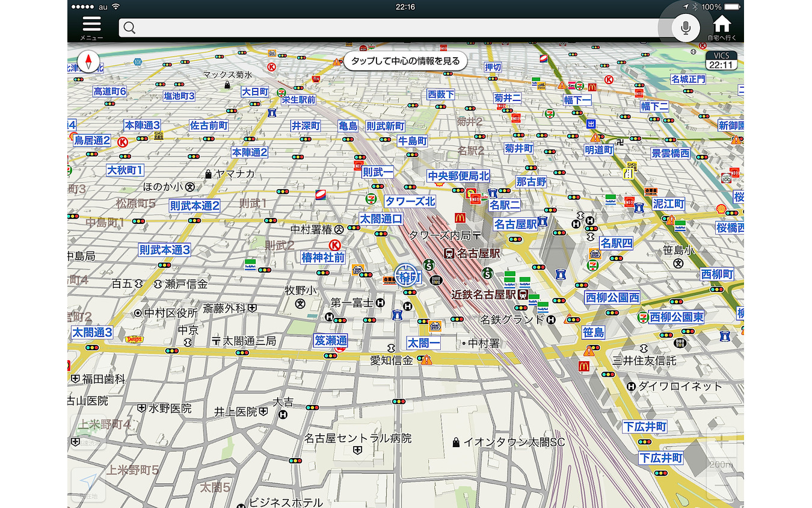
Task: Select the 中央郵便局北 intersection label
Action: 459,176
